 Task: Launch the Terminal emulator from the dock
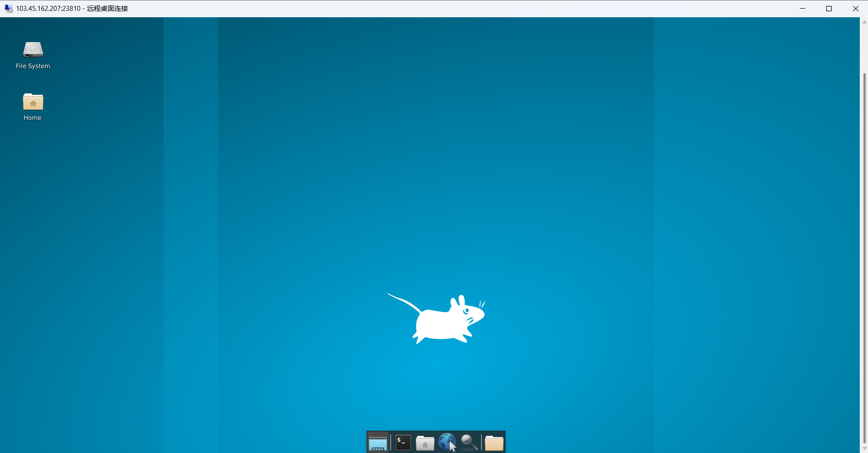[403, 443]
